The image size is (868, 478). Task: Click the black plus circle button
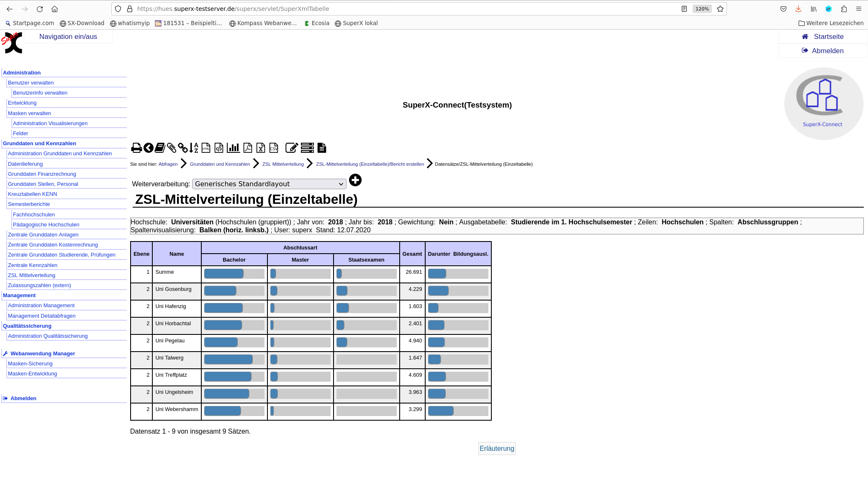pyautogui.click(x=355, y=180)
